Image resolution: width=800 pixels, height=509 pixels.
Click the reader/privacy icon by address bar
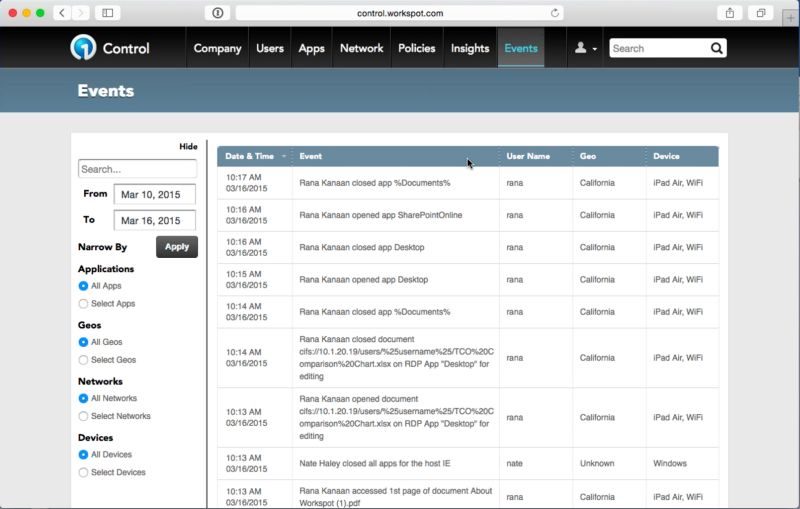coord(217,13)
